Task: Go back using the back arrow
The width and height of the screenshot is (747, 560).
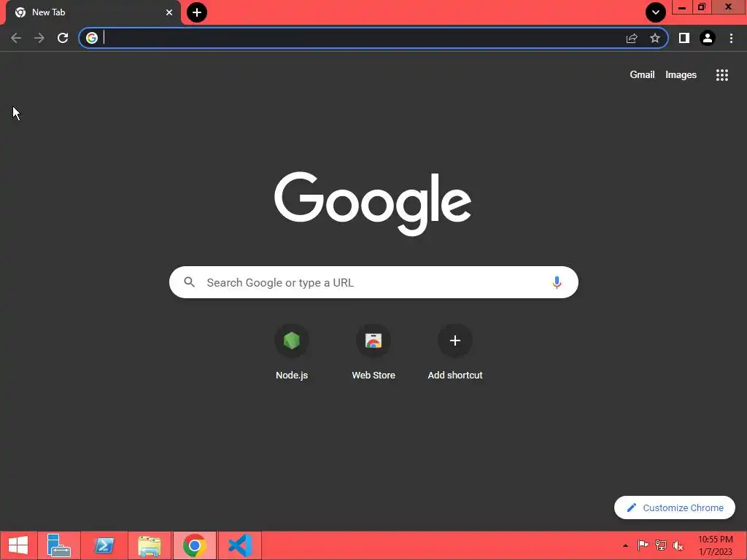Action: (x=16, y=38)
